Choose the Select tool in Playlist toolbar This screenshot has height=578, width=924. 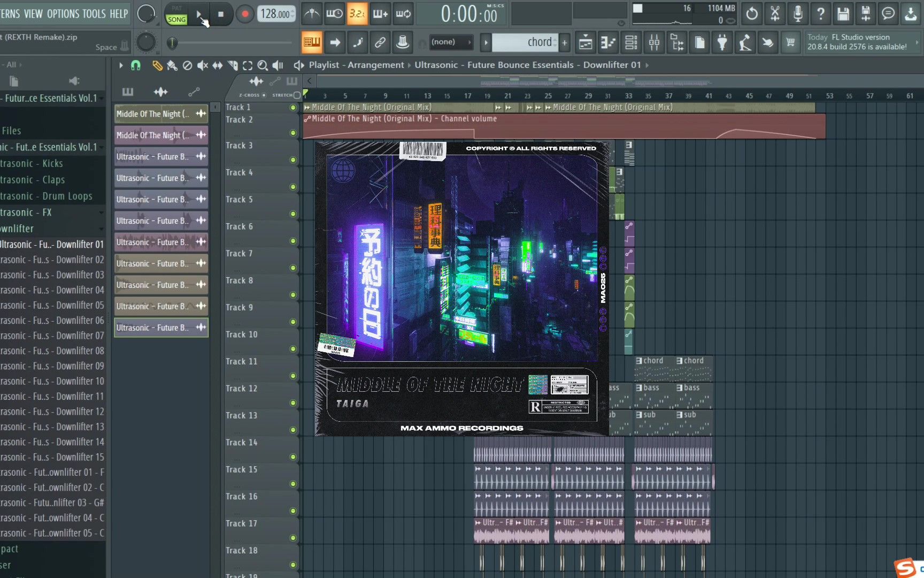tap(248, 65)
